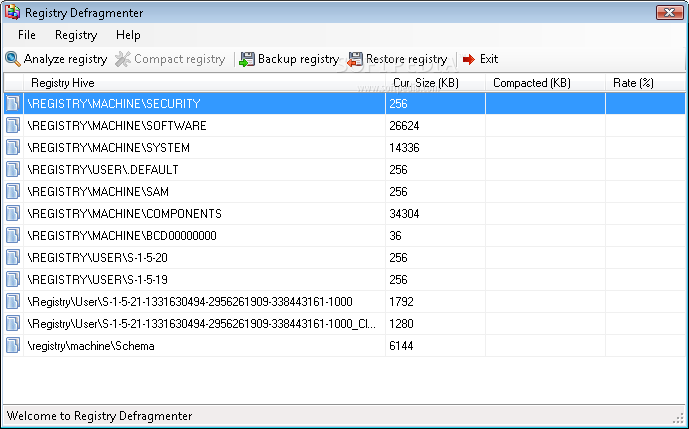The width and height of the screenshot is (689, 429).
Task: Close the Registry Defragmenter window
Action: tap(670, 12)
